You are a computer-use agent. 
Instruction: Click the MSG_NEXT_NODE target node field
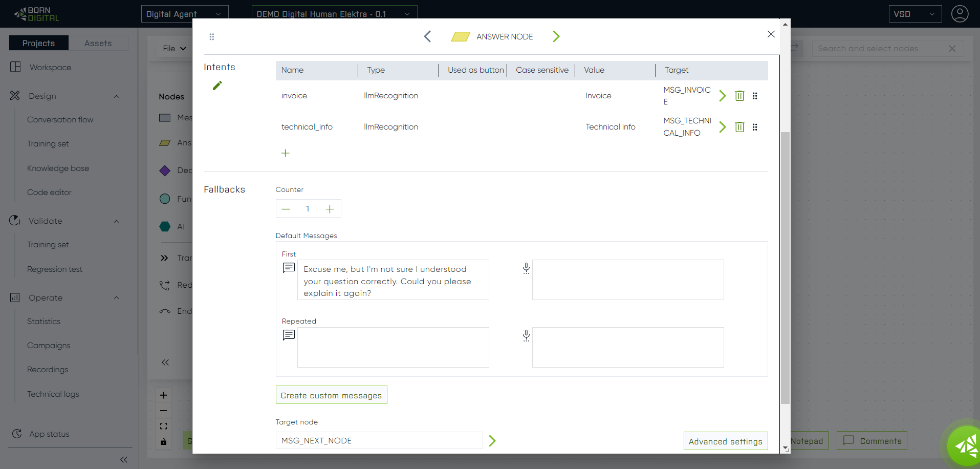[379, 440]
